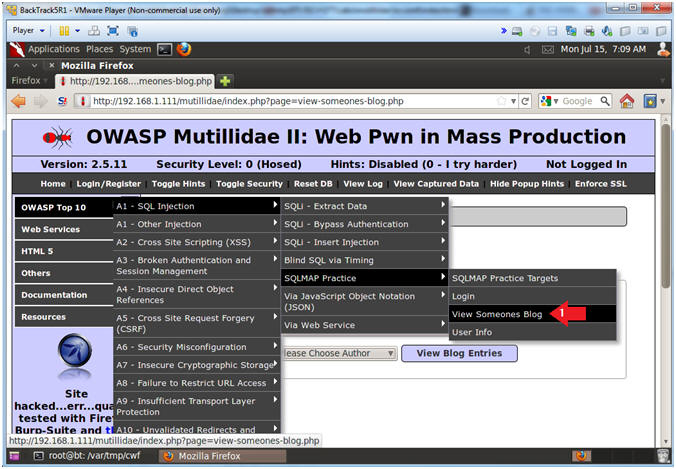Click the user icon in top panel

(664, 49)
